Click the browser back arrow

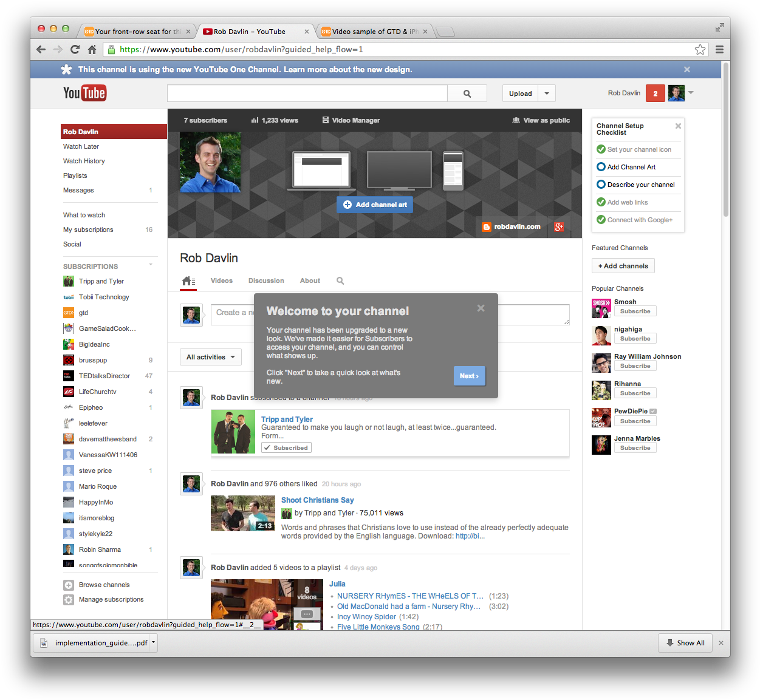click(41, 50)
